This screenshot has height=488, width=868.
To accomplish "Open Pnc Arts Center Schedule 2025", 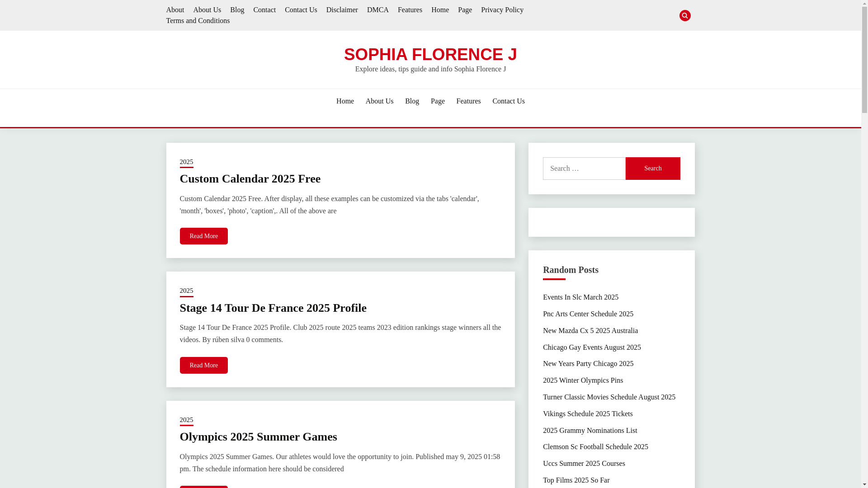I will point(588,314).
